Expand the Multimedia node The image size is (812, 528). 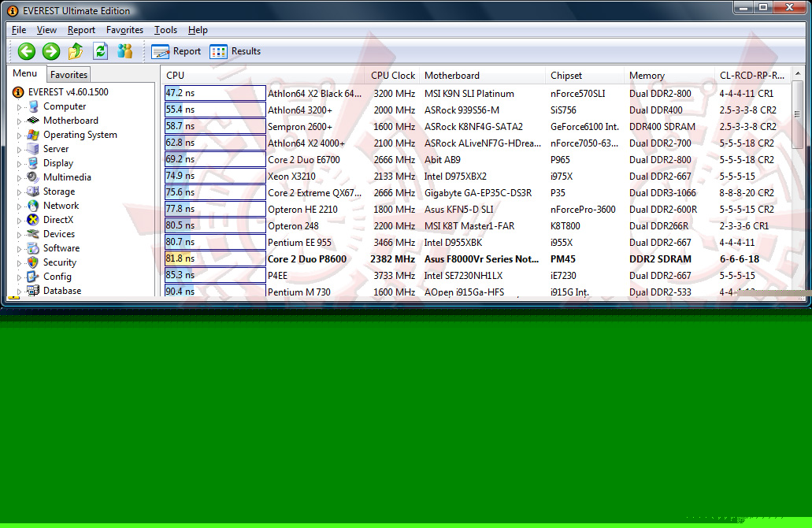click(x=19, y=178)
